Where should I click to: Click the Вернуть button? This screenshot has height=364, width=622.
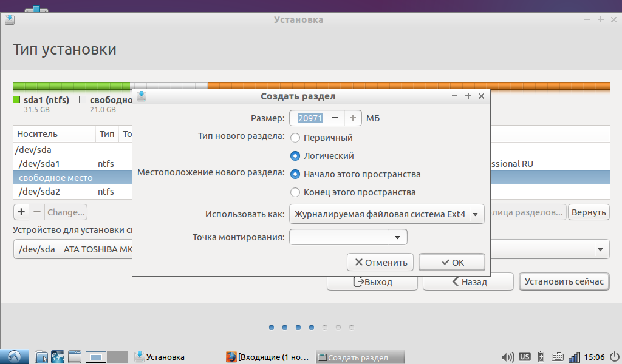589,212
